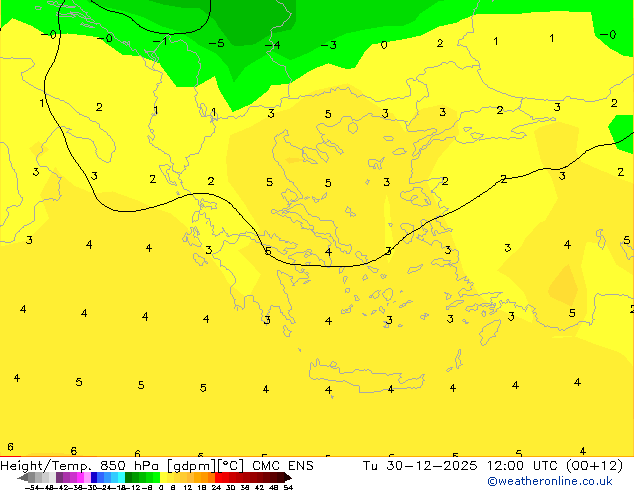
Task: Pick the dark blue color scale segment
Action: 94,477
